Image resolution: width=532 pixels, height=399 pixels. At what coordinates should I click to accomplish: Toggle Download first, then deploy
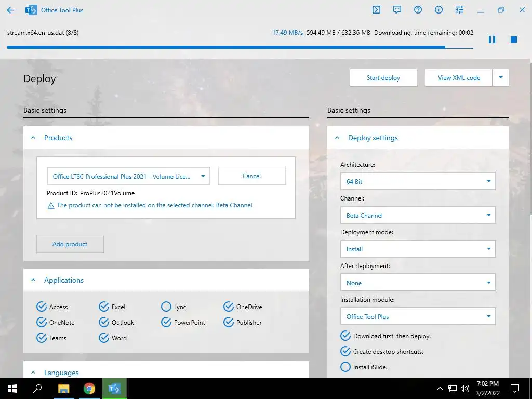coord(345,336)
